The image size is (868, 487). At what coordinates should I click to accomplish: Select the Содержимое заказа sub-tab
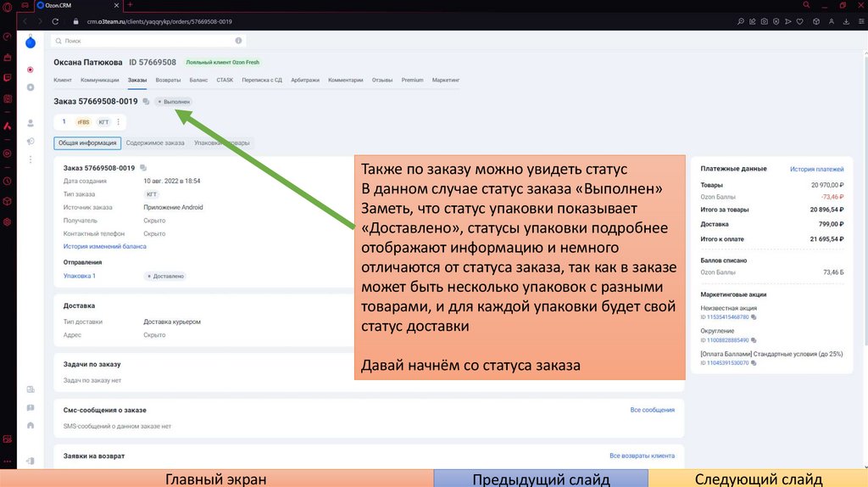tap(155, 143)
